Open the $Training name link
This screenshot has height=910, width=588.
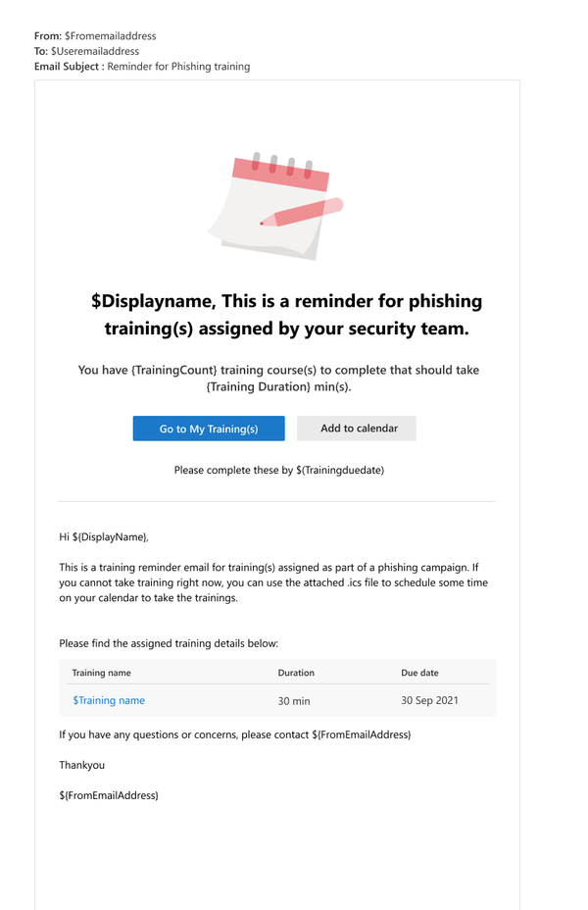pos(109,700)
